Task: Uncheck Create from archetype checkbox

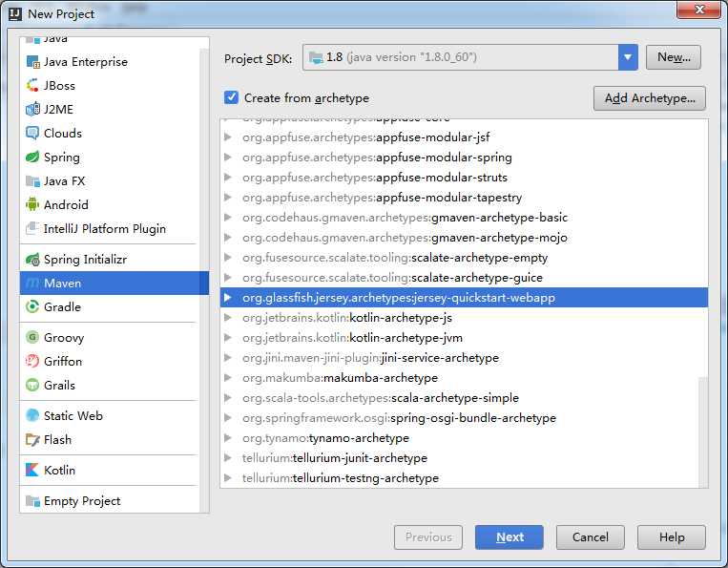Action: click(x=231, y=97)
